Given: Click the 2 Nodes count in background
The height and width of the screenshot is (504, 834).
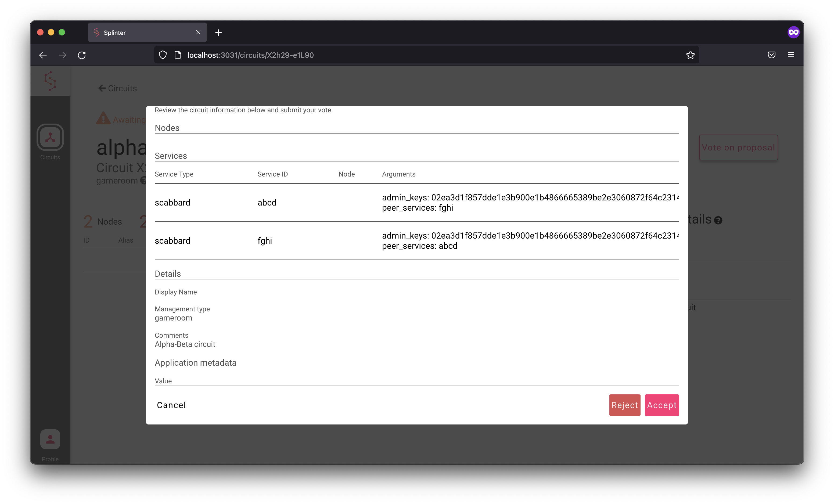Looking at the screenshot, I should 103,221.
